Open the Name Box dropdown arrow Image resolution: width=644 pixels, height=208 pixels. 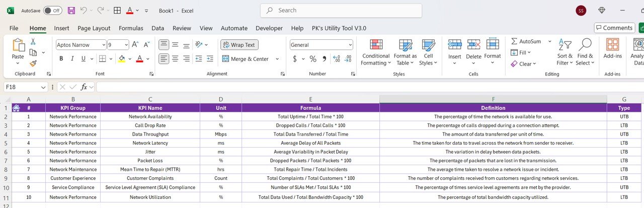(44, 87)
